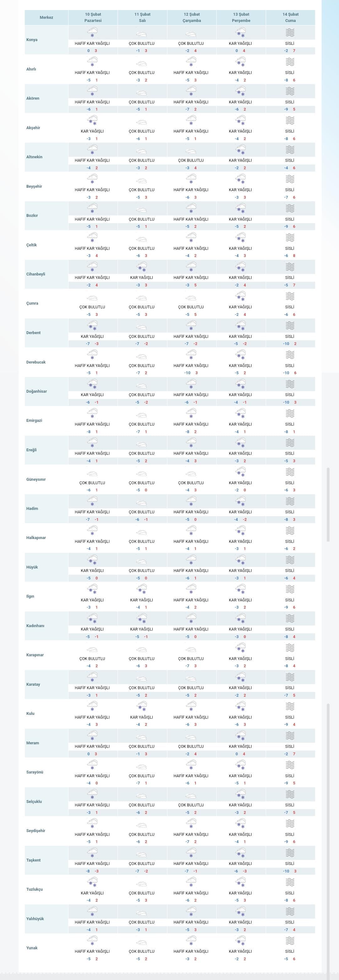Click Tuzlukçu's snow icon for 10 Şubat
The width and height of the screenshot is (339, 980).
point(92,882)
